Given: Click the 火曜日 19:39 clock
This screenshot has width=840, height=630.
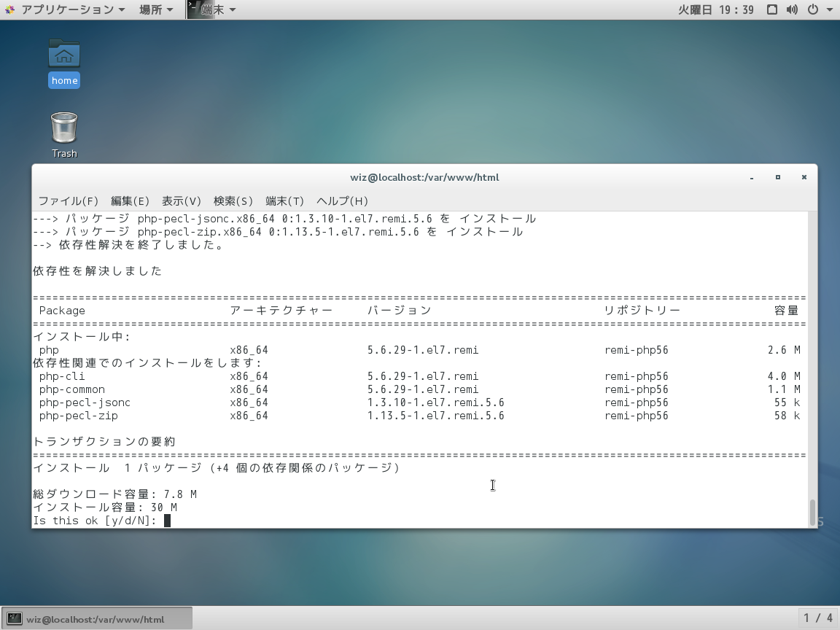Looking at the screenshot, I should [x=716, y=9].
